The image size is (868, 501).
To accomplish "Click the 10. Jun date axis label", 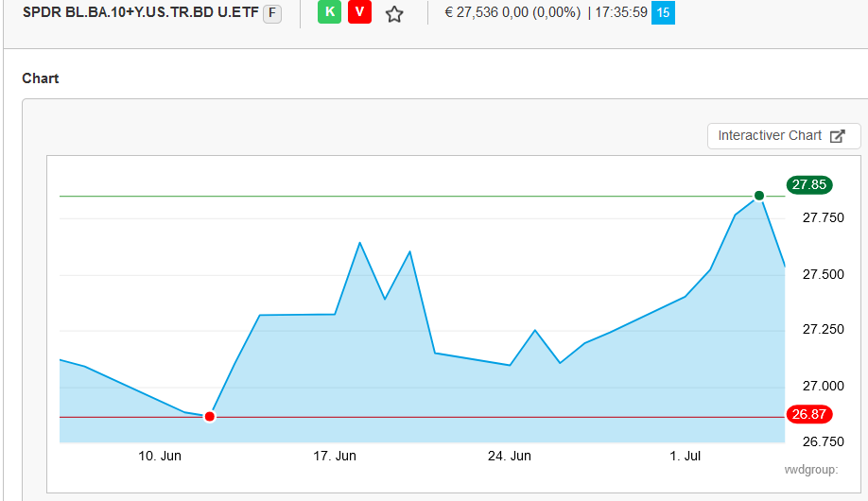I will (x=160, y=456).
